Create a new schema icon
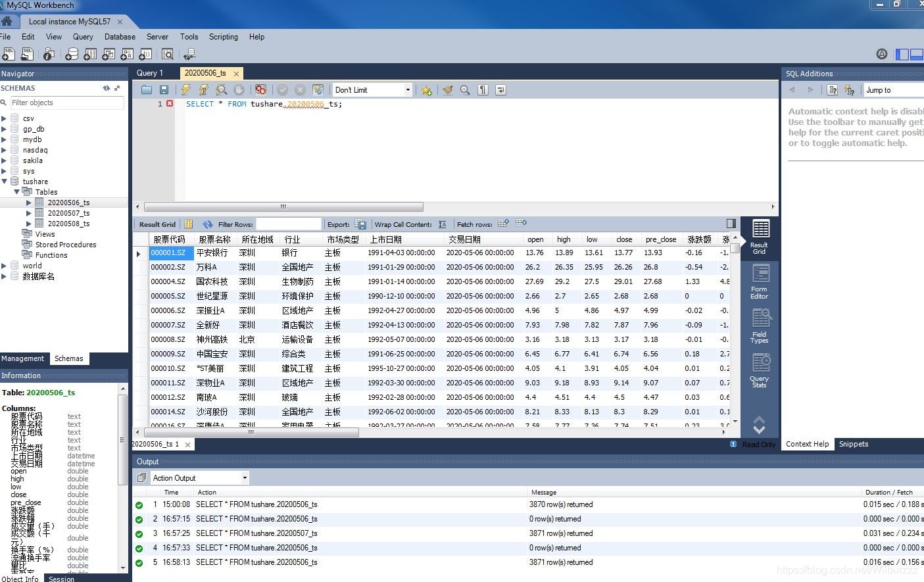This screenshot has width=924, height=582. tap(72, 54)
